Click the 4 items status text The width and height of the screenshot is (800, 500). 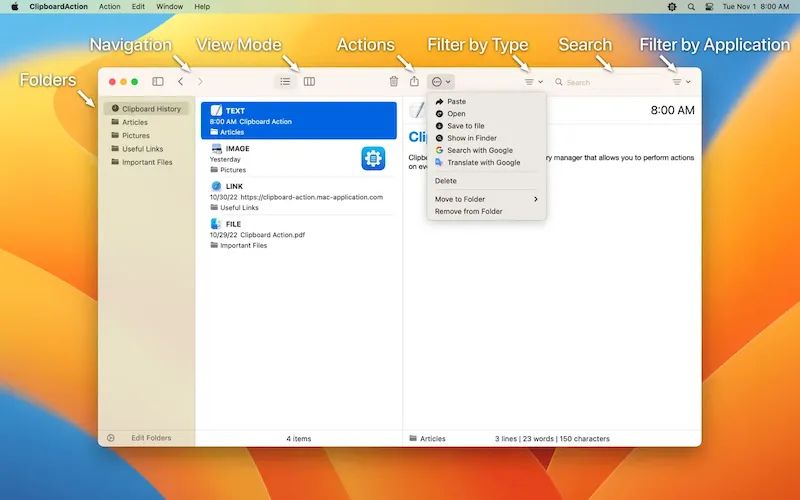pos(298,438)
